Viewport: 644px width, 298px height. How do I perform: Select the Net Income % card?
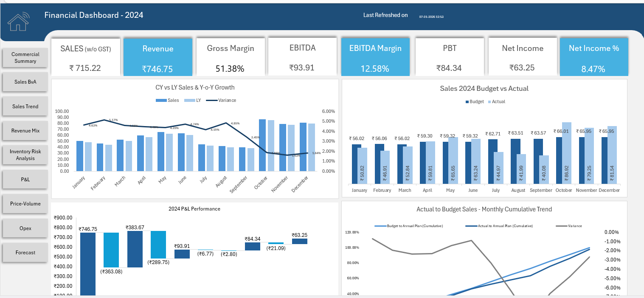click(593, 56)
